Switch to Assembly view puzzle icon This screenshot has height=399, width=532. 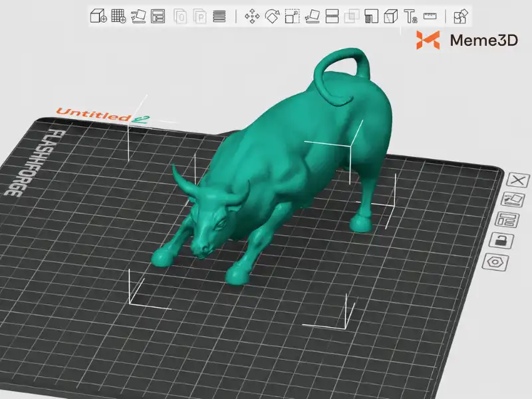pyautogui.click(x=461, y=16)
